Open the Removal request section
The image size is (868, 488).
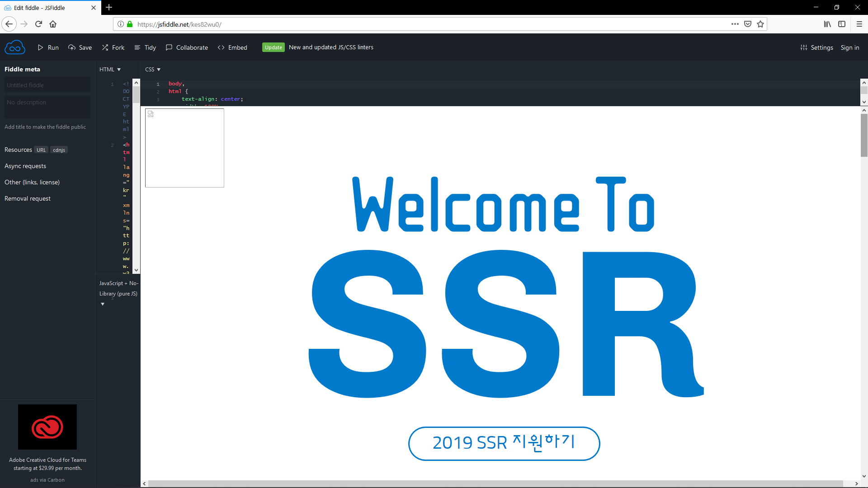coord(28,198)
